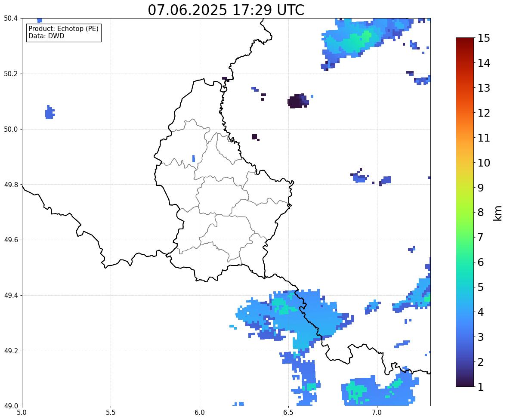507x420 pixels.
Task: Click the colorbar tick label 7
Action: pyautogui.click(x=480, y=237)
